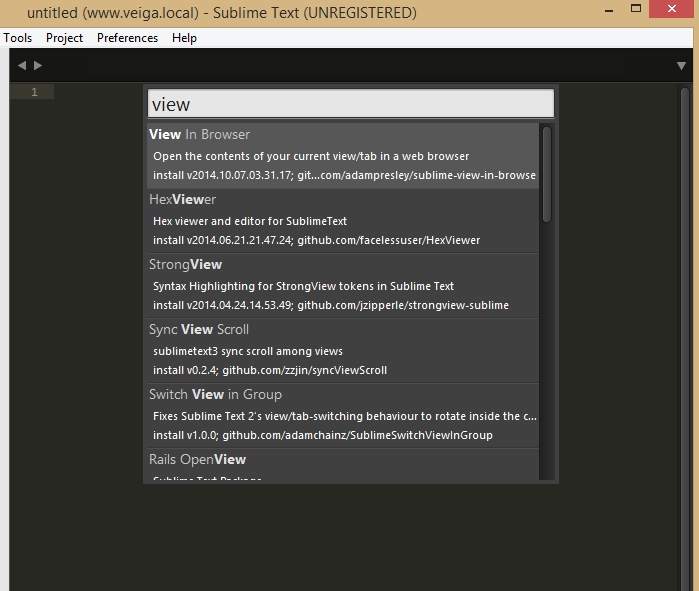Select the HexViewer package entry
This screenshot has width=699, height=591.
(343, 221)
